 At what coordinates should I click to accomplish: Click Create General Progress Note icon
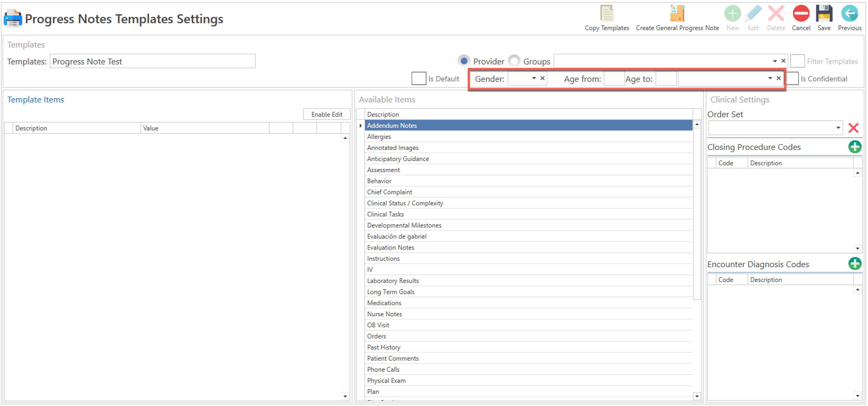[x=677, y=13]
